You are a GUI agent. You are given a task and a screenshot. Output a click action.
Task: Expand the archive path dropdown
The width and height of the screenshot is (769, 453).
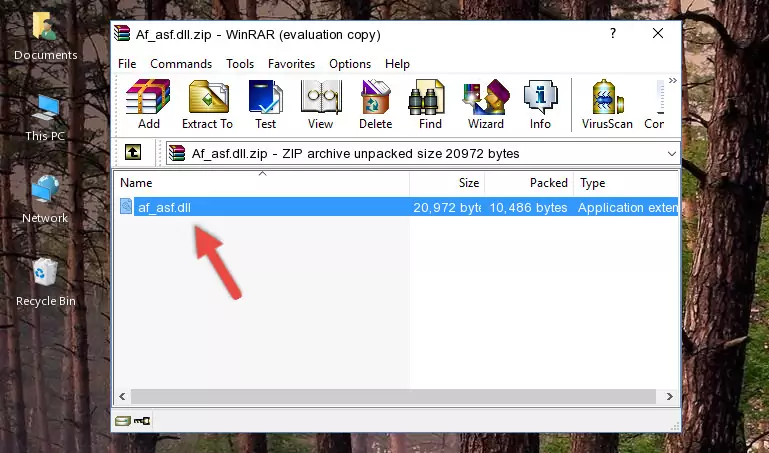[671, 153]
